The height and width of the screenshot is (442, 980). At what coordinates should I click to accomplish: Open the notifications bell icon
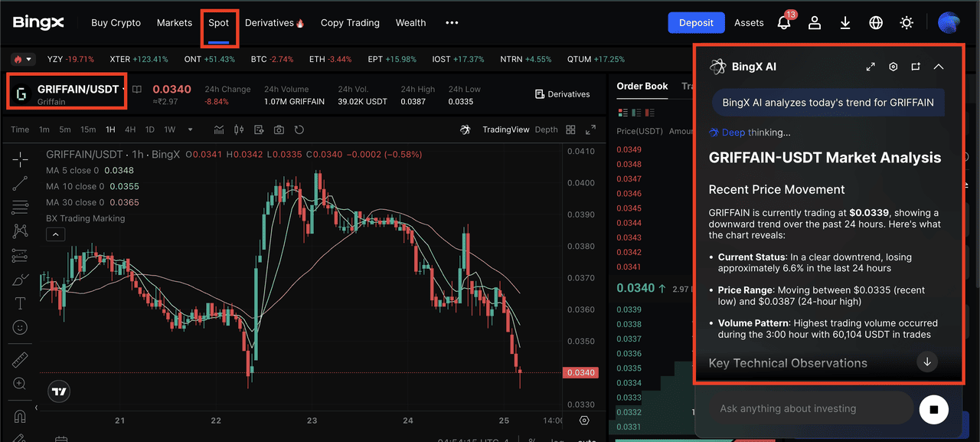[x=784, y=22]
